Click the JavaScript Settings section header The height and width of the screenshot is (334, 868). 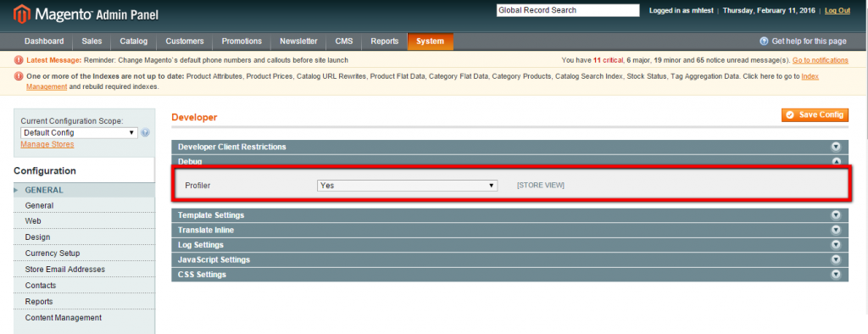coord(509,259)
